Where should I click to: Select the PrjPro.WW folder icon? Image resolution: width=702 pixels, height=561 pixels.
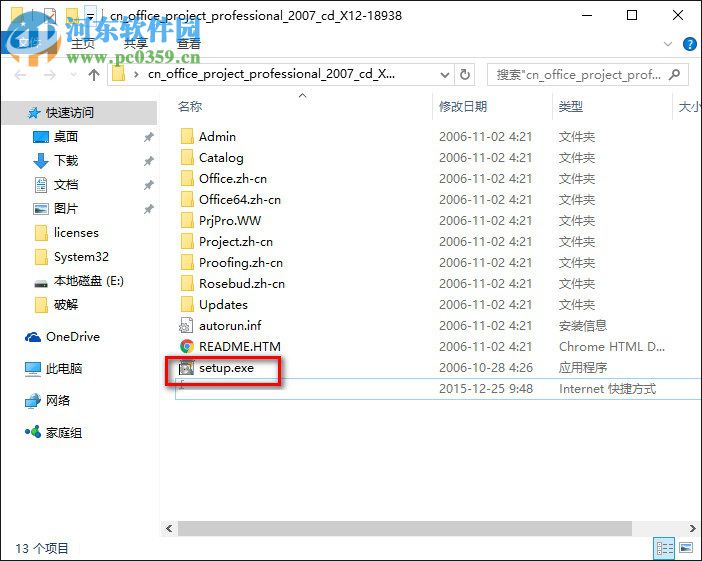click(x=187, y=221)
